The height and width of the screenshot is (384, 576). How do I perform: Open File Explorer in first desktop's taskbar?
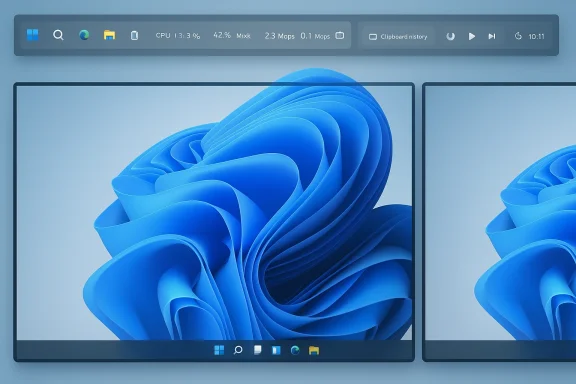pos(314,350)
